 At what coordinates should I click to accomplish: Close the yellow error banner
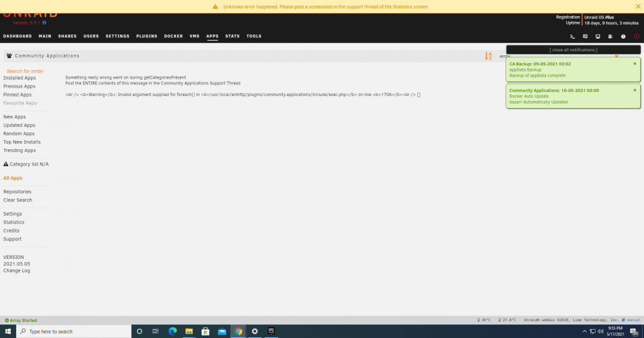(638, 6)
